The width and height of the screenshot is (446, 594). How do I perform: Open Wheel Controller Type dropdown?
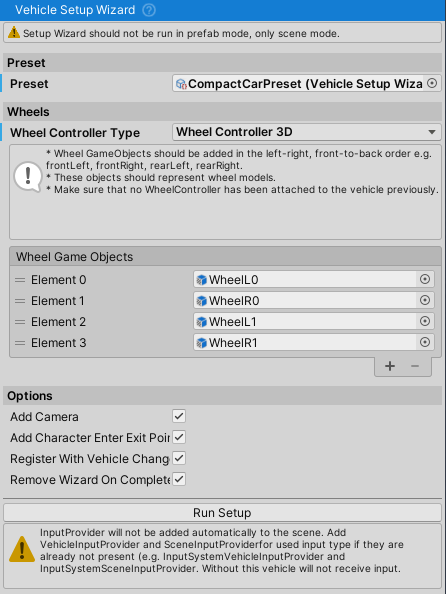tap(307, 132)
